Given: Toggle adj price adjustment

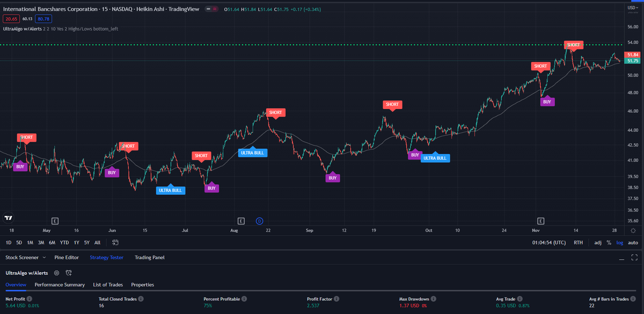Looking at the screenshot, I should point(598,243).
